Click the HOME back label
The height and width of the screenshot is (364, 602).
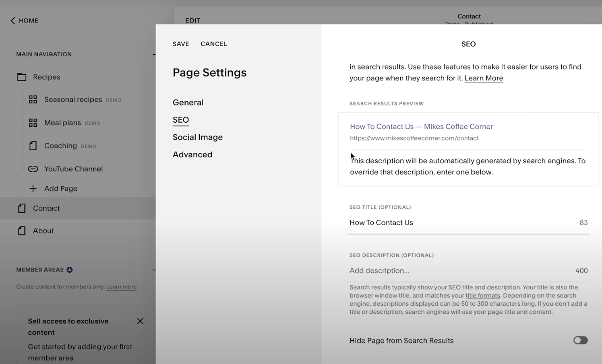[x=29, y=21]
